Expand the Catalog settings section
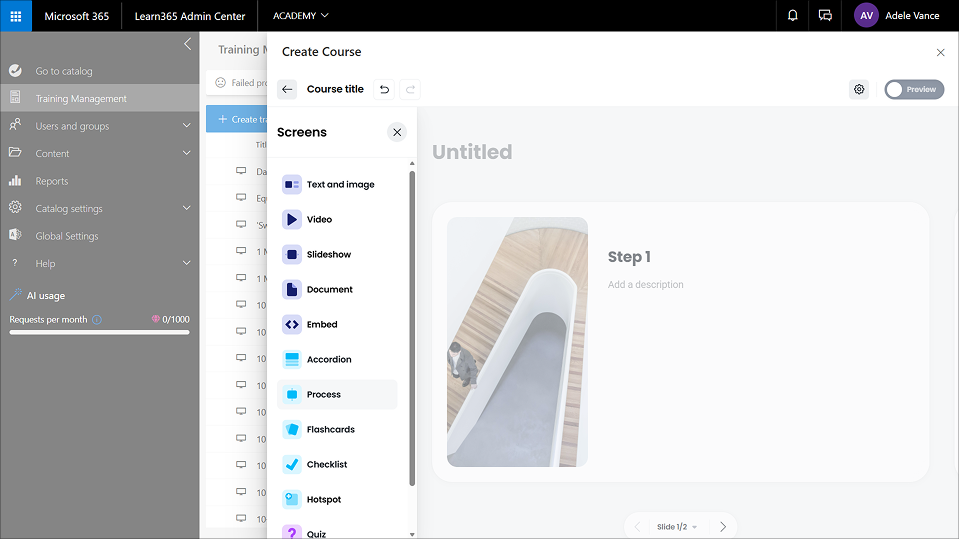 pyautogui.click(x=186, y=208)
